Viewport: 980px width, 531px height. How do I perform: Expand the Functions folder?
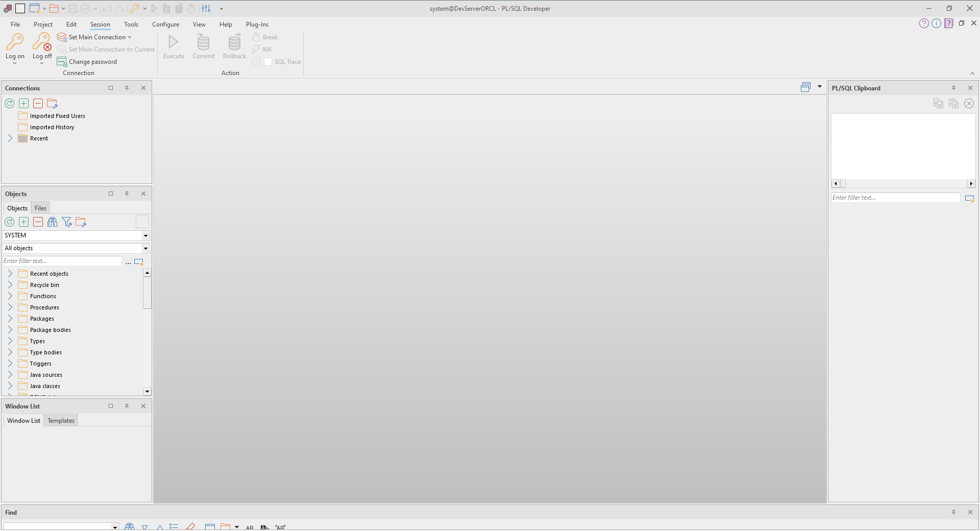[x=10, y=296]
